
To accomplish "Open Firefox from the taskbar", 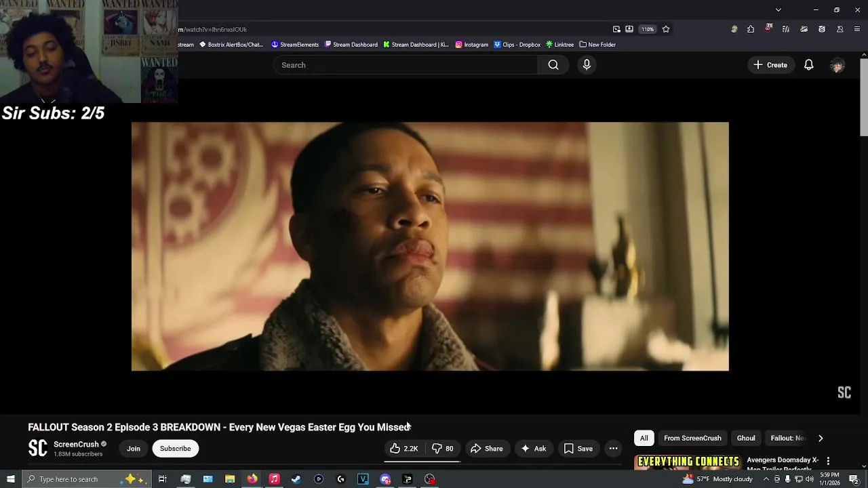I will tap(252, 479).
